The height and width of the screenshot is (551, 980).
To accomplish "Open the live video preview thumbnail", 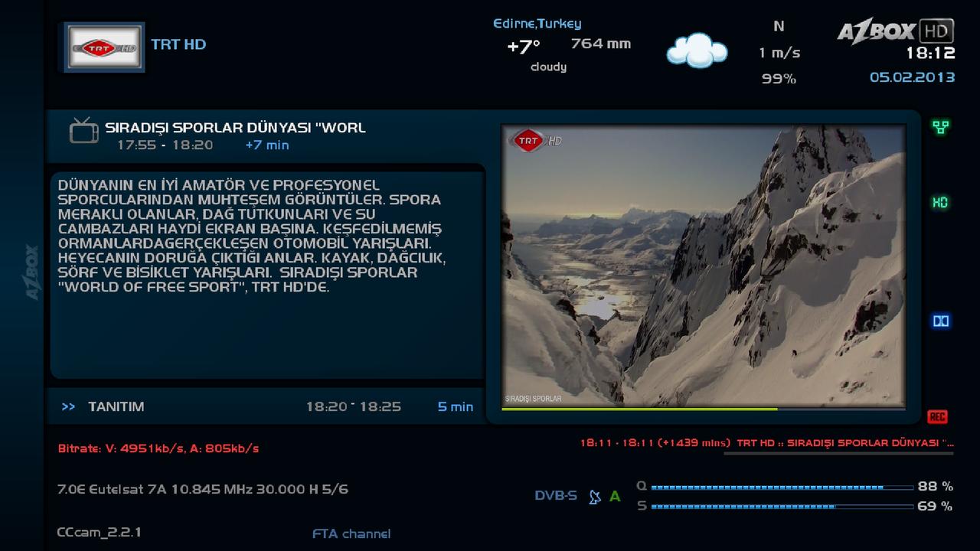I will click(x=703, y=266).
